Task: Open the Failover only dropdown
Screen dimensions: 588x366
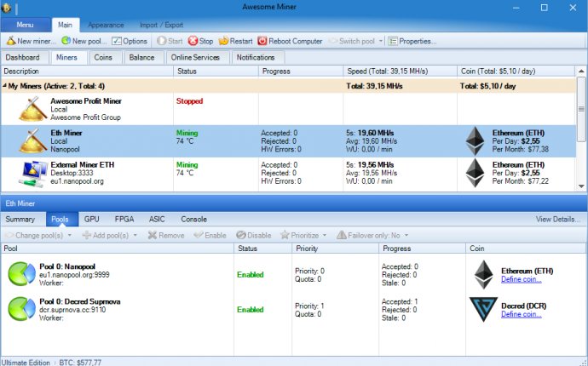Action: click(372, 235)
